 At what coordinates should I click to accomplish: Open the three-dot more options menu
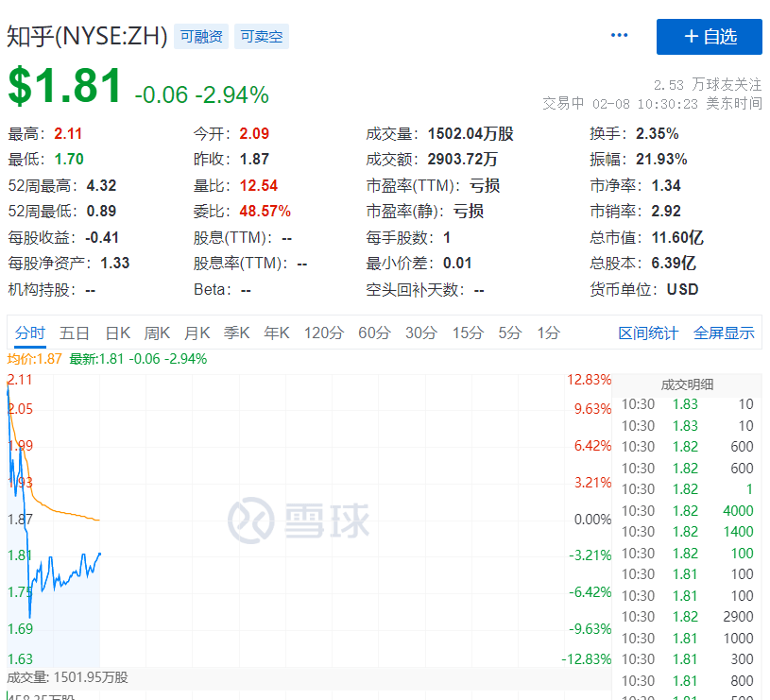pos(619,35)
